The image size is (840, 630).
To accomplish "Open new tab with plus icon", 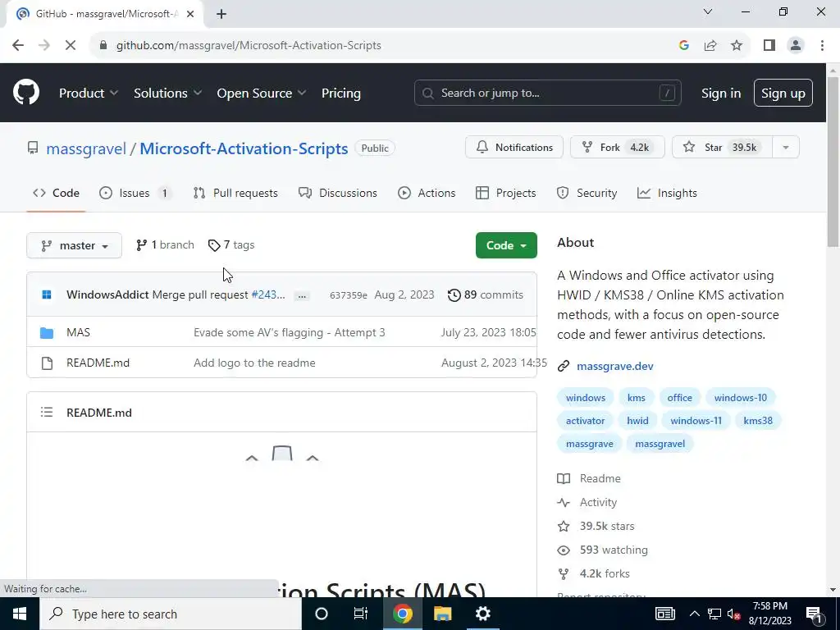I will coord(221,14).
